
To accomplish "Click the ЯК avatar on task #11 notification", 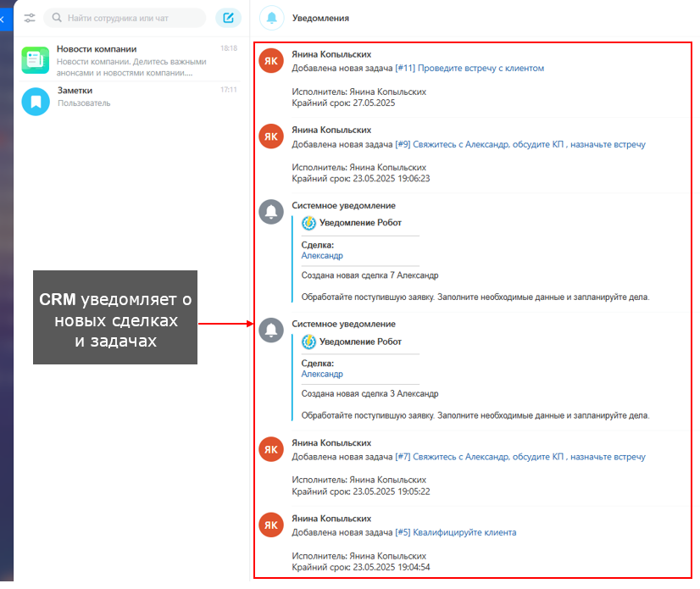I will [x=271, y=61].
